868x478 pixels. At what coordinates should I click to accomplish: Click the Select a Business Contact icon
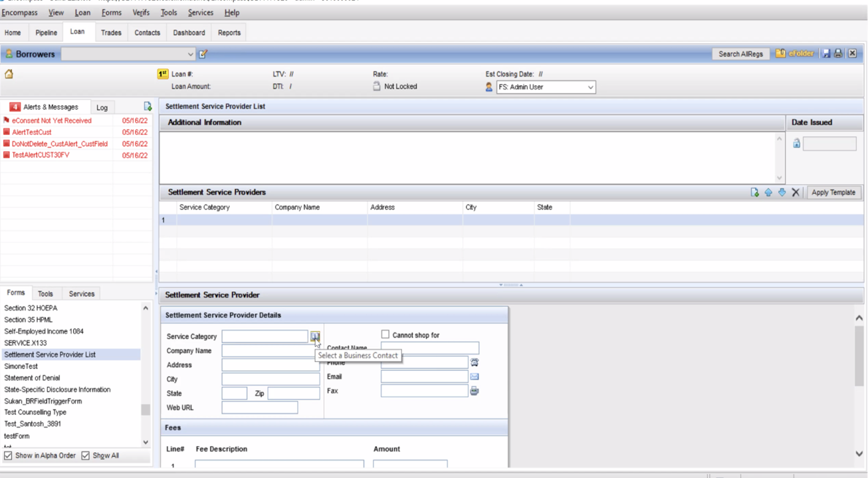314,336
